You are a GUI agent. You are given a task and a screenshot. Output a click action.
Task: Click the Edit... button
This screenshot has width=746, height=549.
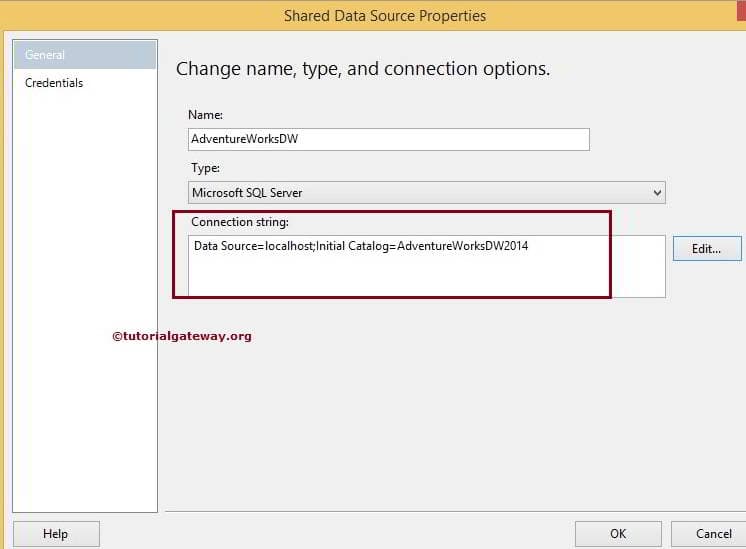(707, 248)
